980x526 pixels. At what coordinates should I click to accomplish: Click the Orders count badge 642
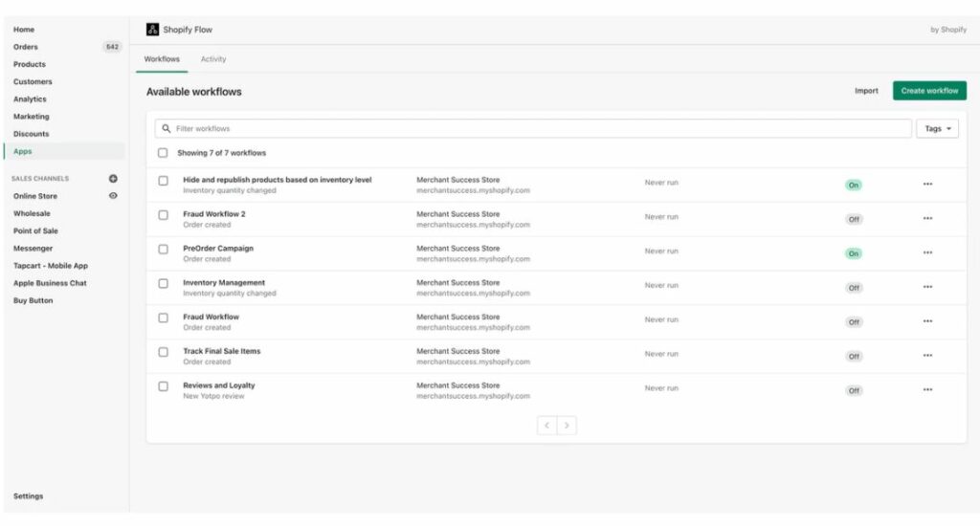tap(112, 47)
